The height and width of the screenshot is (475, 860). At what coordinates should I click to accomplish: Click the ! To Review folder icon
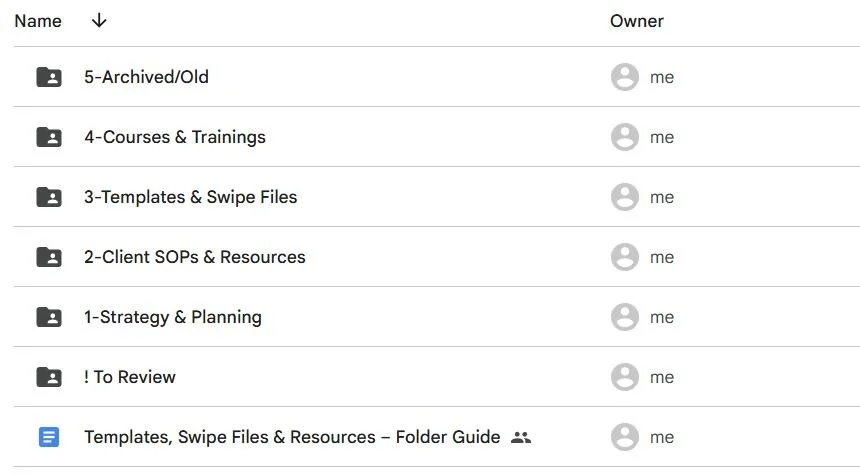click(x=48, y=377)
